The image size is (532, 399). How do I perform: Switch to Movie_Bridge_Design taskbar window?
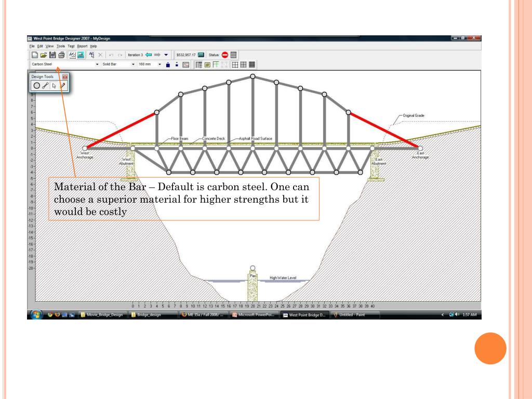(102, 315)
